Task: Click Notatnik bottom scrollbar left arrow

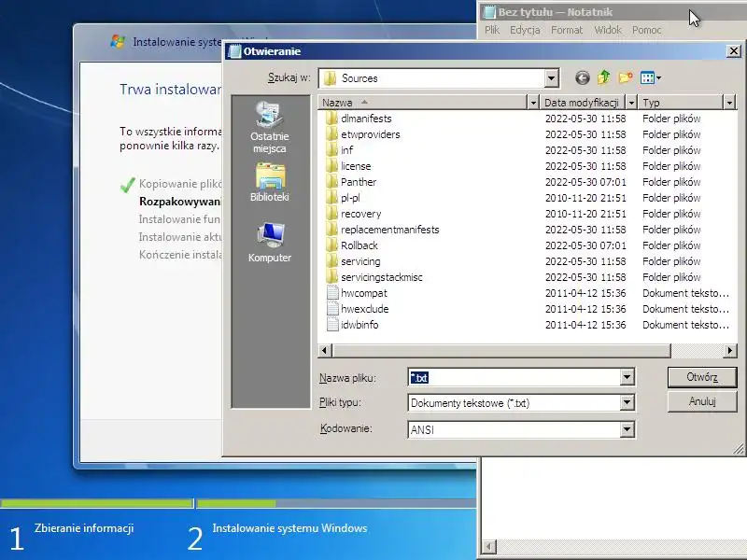Action: (x=488, y=546)
